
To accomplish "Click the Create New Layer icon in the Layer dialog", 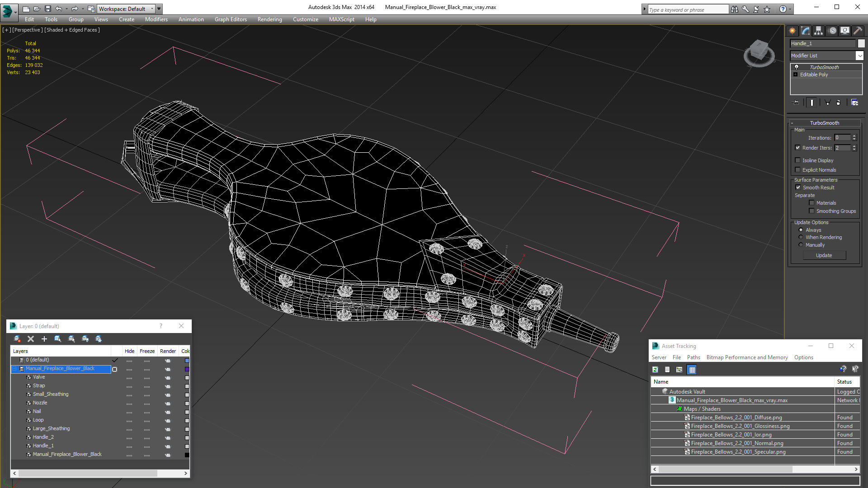I will [x=17, y=339].
